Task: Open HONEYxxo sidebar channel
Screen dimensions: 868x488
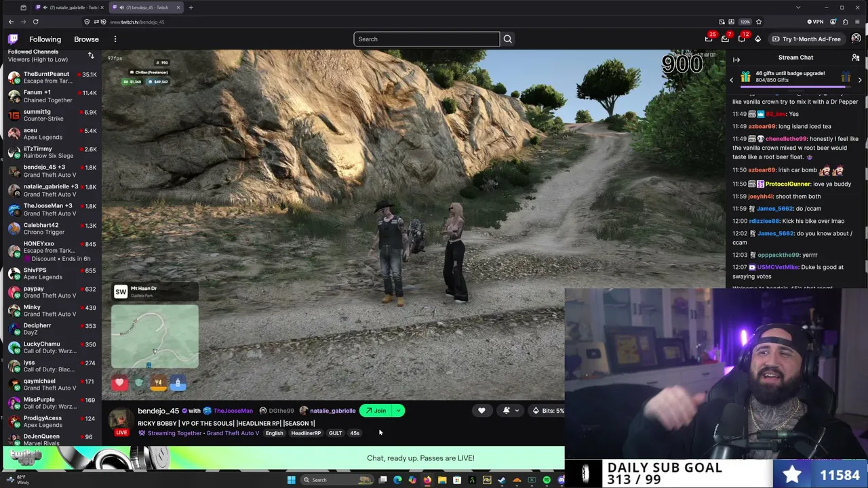Action: [52, 251]
